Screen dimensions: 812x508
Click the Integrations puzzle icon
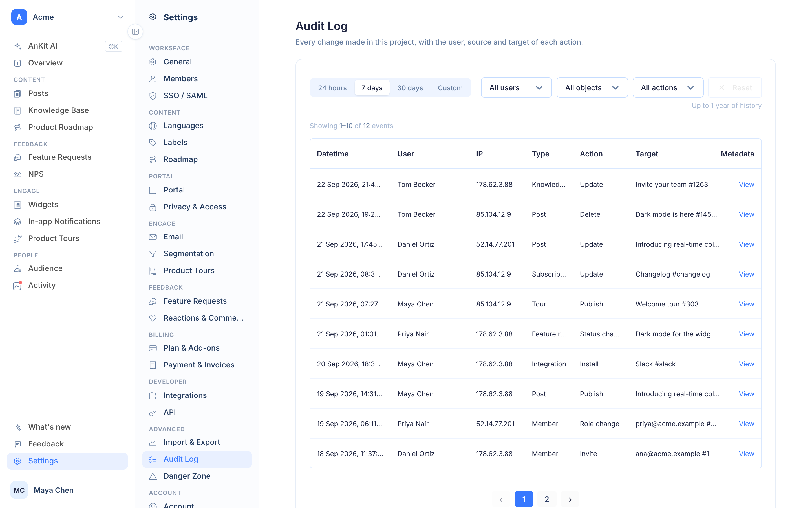pos(153,395)
